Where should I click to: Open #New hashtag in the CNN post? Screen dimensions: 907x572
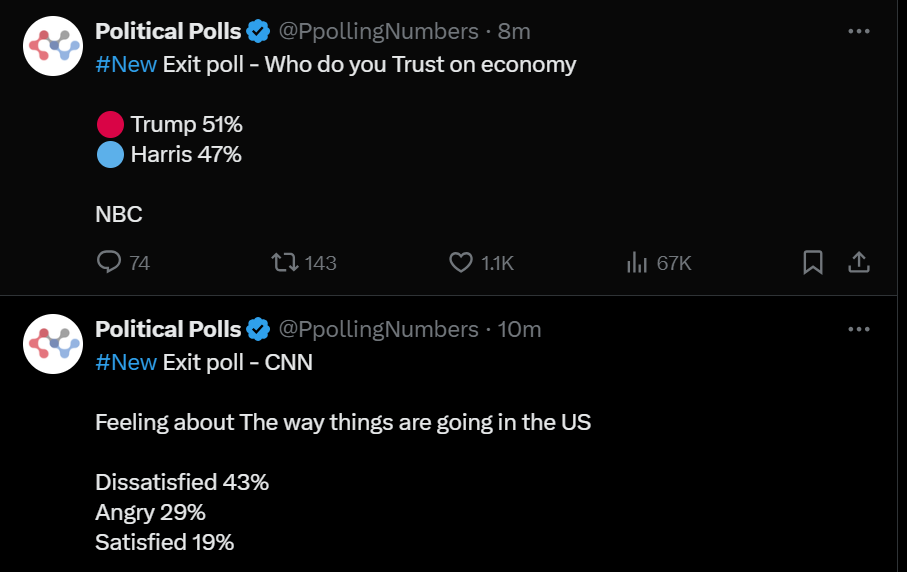click(126, 362)
